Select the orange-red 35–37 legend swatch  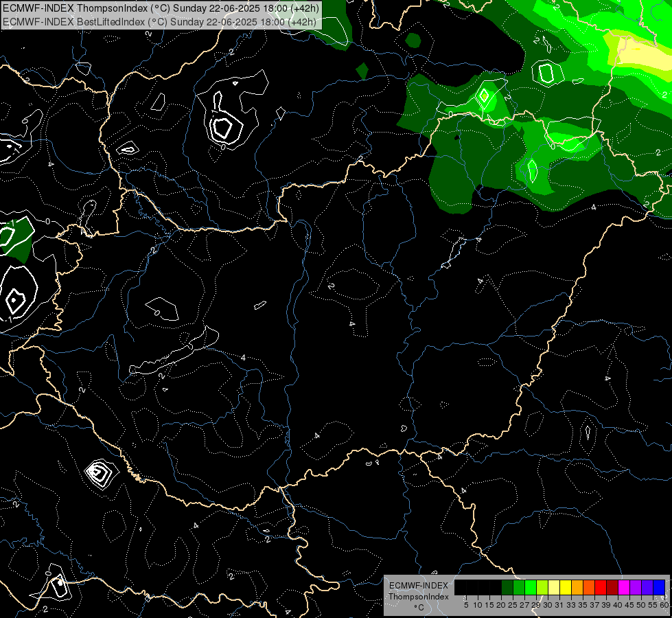(589, 587)
